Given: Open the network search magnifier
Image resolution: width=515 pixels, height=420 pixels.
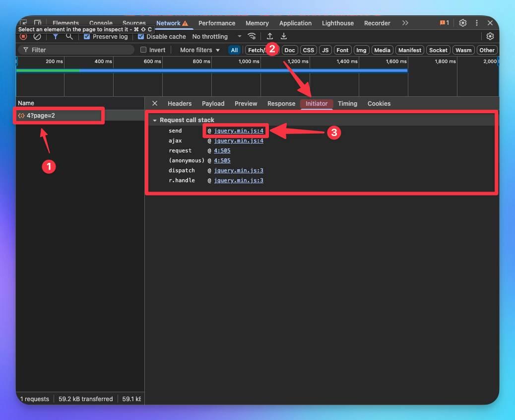Looking at the screenshot, I should pyautogui.click(x=69, y=36).
